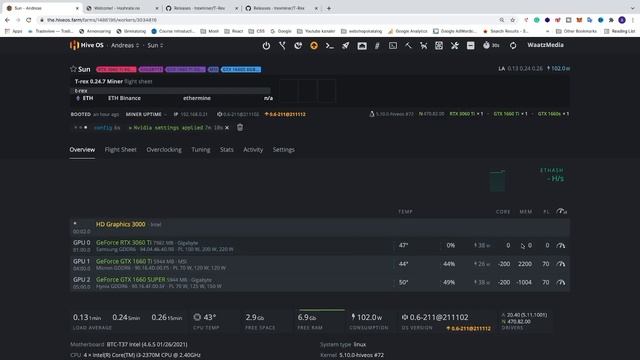This screenshot has height=360, width=640.
Task: Open the remote shell terminal window icon
Action: 393,46
